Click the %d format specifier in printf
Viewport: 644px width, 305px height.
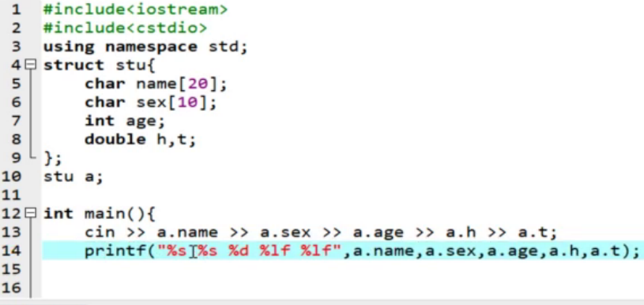pos(239,250)
